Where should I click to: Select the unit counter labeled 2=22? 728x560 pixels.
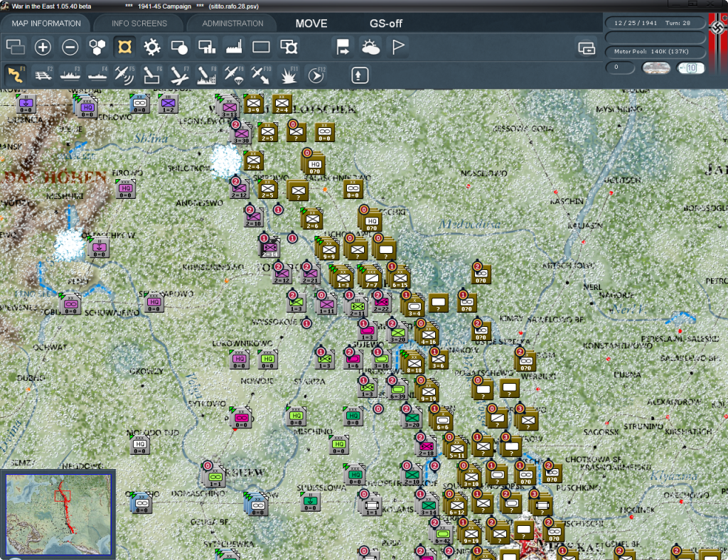pyautogui.click(x=381, y=303)
